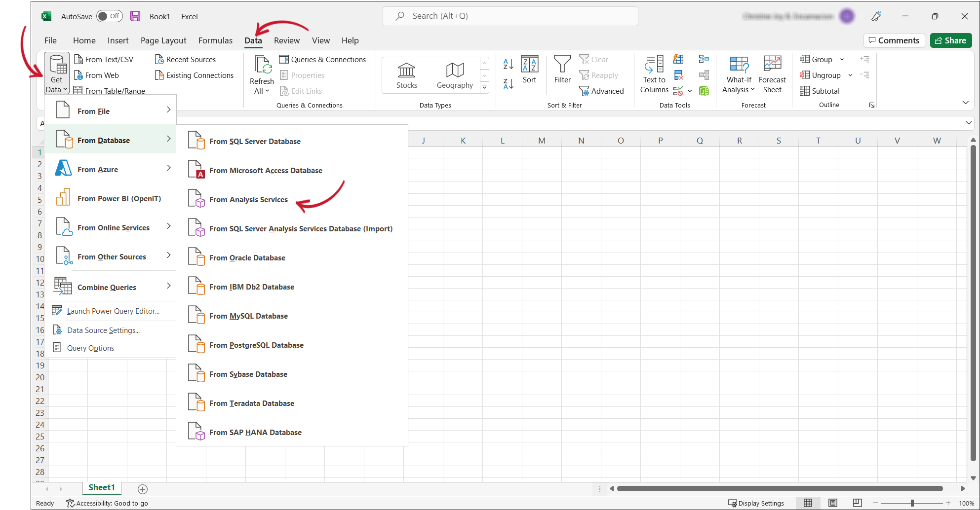The height and width of the screenshot is (510, 980).
Task: Open the What-If Analysis dropdown
Action: [x=739, y=74]
